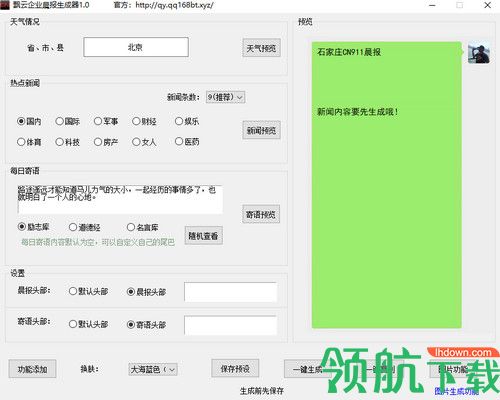The height and width of the screenshot is (400, 500).
Task: Select the 晨报头部 custom option
Action: click(147, 292)
